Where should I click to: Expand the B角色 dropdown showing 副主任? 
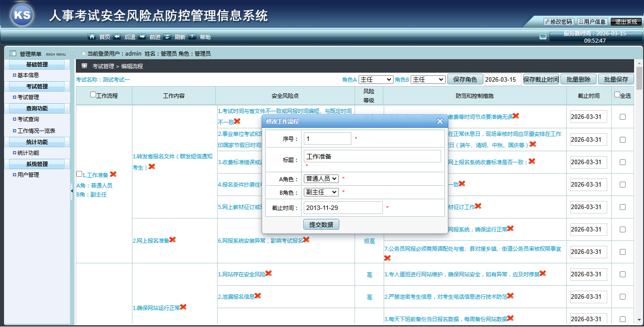click(x=321, y=192)
